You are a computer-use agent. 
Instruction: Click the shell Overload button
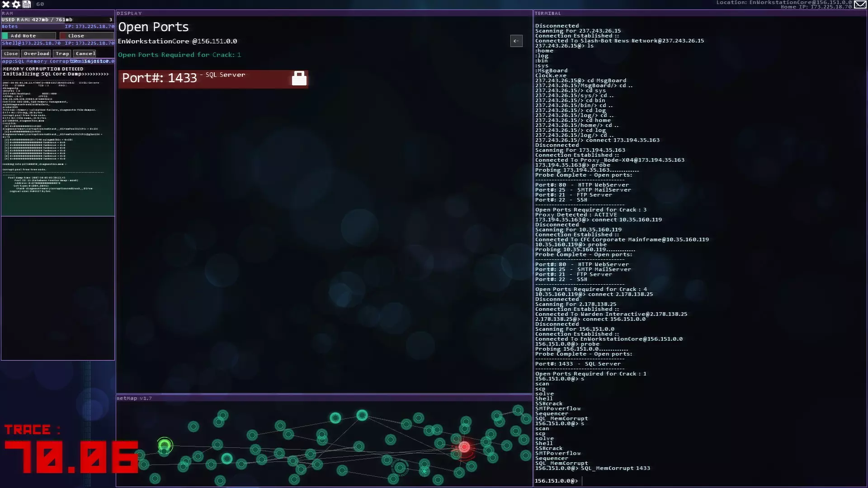click(x=36, y=54)
